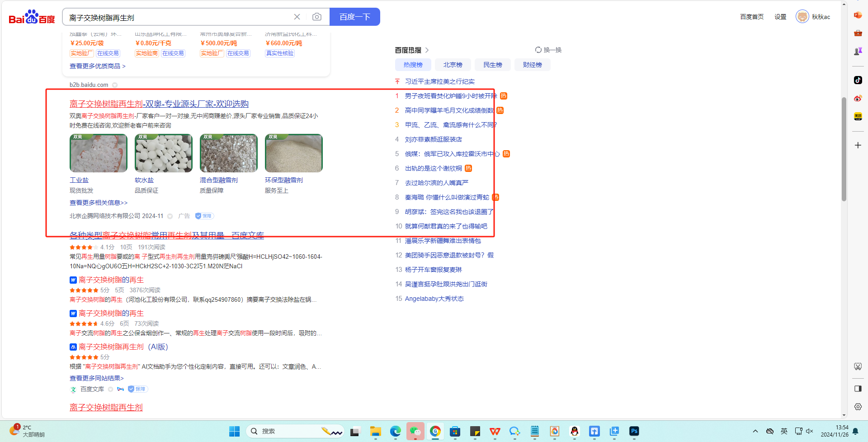Screen dimensions: 868x442
Task: Expand the 百度热搜 chevron arrow
Action: (427, 50)
